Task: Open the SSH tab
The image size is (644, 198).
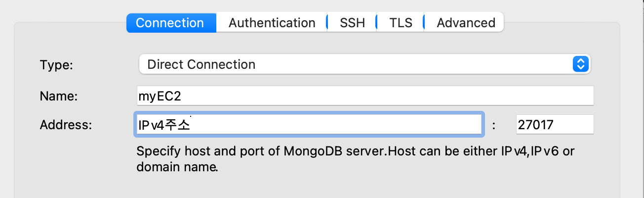Action: 352,23
